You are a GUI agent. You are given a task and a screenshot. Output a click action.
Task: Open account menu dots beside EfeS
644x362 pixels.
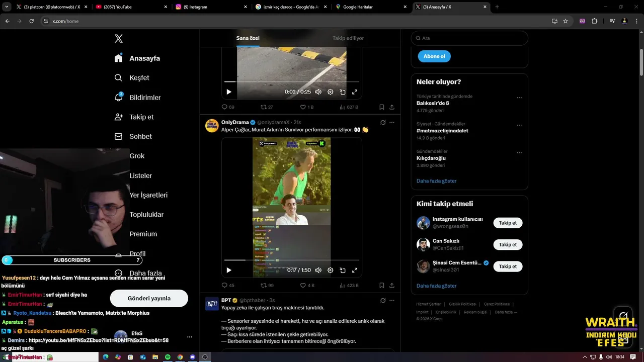point(190,337)
